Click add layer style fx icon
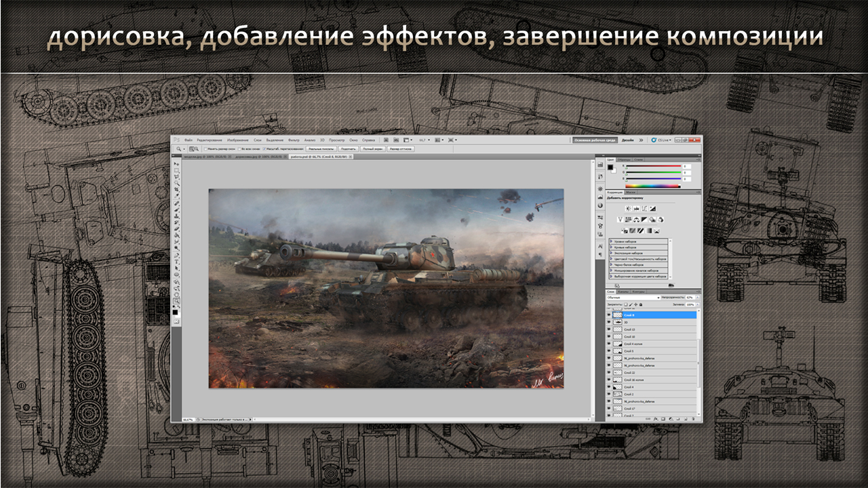 (x=655, y=418)
